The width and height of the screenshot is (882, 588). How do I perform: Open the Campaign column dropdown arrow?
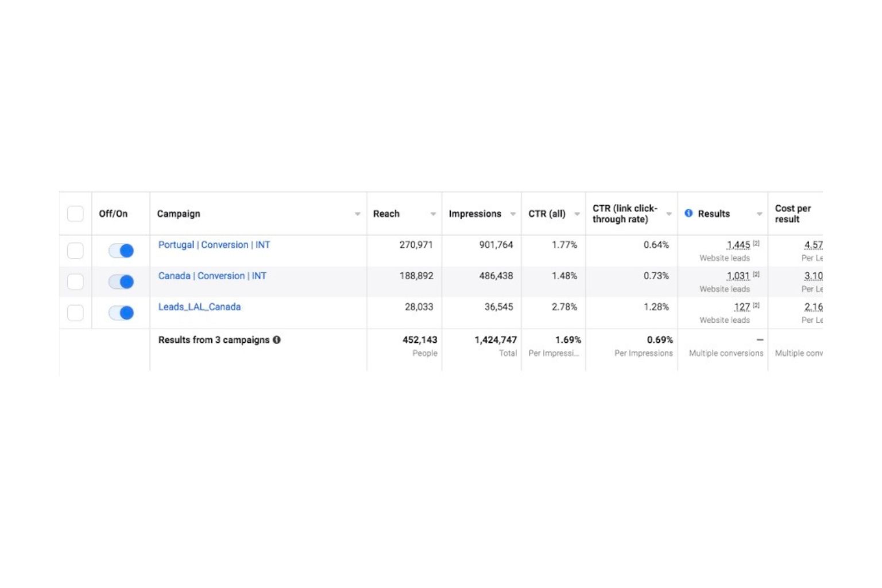(357, 214)
